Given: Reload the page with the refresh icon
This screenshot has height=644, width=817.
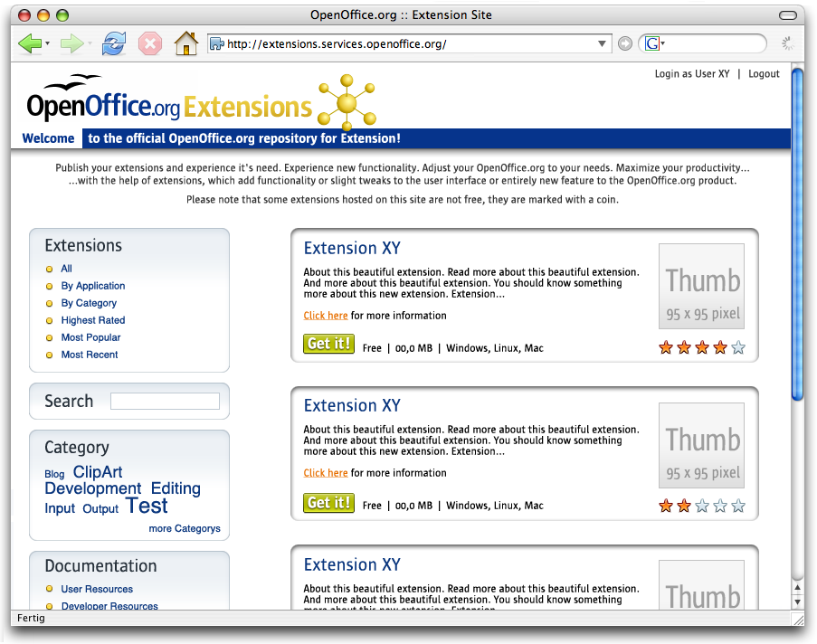Looking at the screenshot, I should [x=114, y=43].
